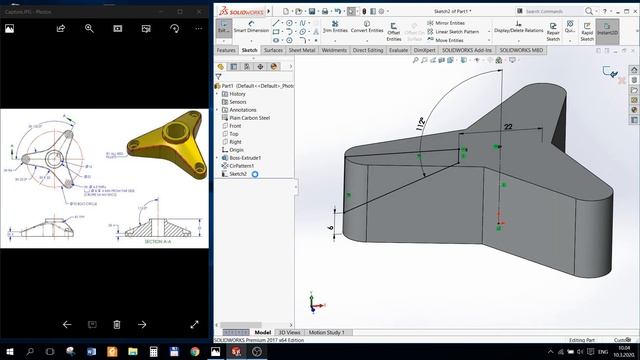Expand the Boss-Extrude1 feature node
This screenshot has height=360, width=640.
coord(217,158)
